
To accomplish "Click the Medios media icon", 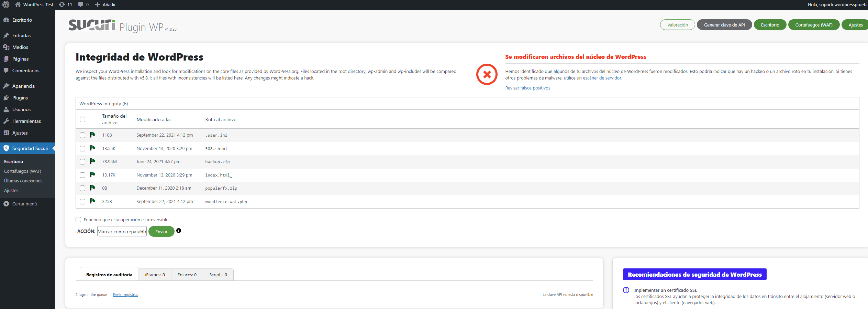I will click(6, 47).
